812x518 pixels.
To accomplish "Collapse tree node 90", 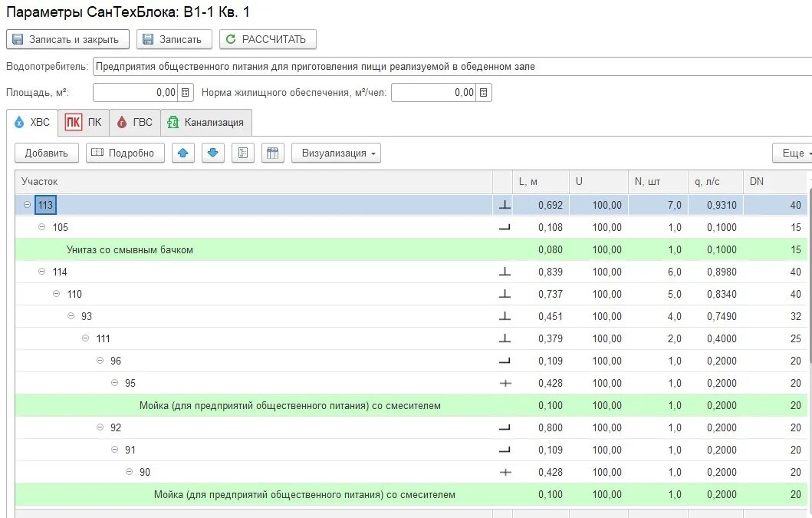I will (128, 473).
